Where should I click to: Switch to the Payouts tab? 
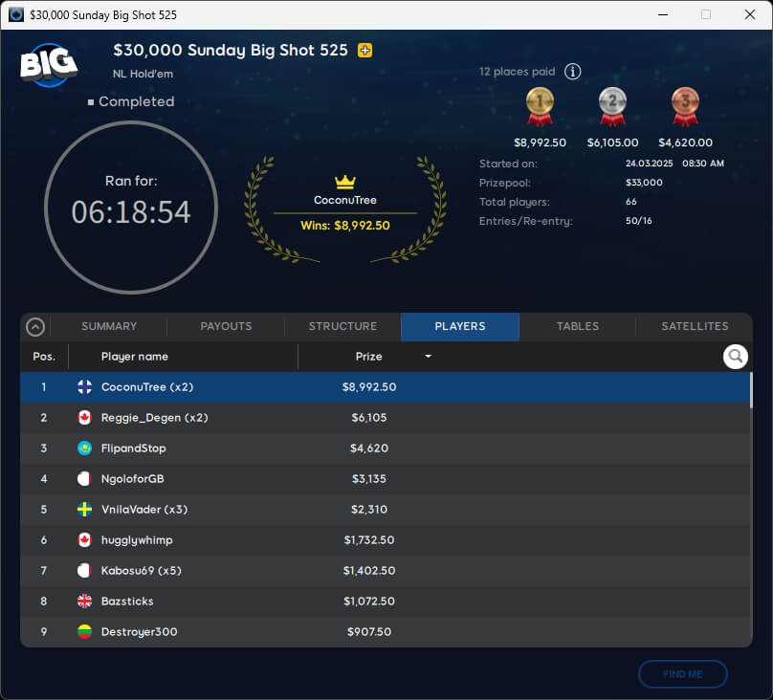click(226, 326)
